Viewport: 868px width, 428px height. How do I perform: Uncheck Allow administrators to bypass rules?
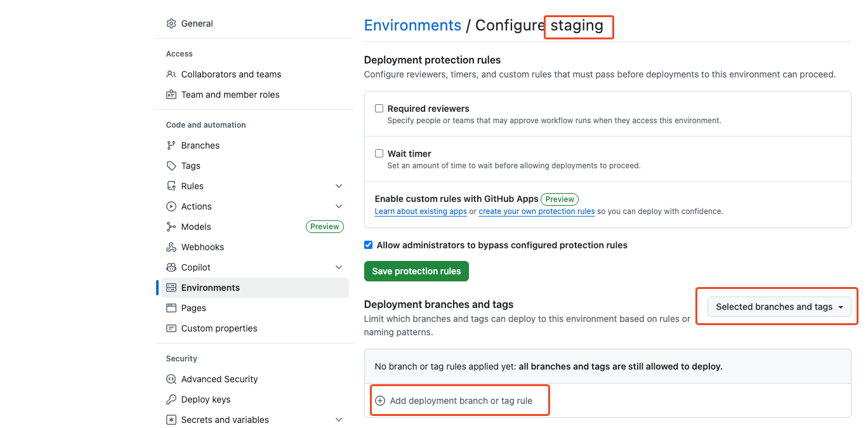369,245
